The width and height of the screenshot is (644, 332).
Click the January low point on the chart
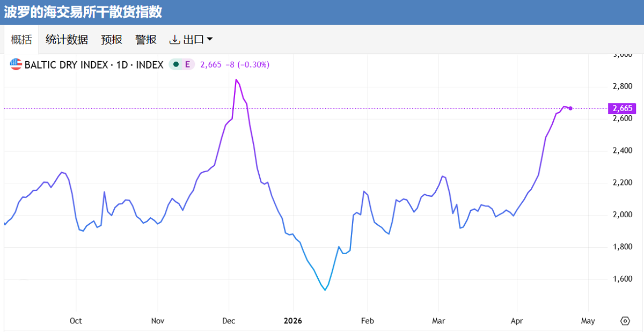(325, 290)
